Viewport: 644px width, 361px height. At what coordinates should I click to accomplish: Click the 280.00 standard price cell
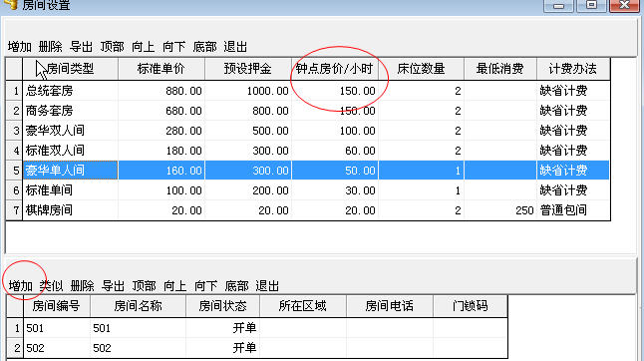161,131
